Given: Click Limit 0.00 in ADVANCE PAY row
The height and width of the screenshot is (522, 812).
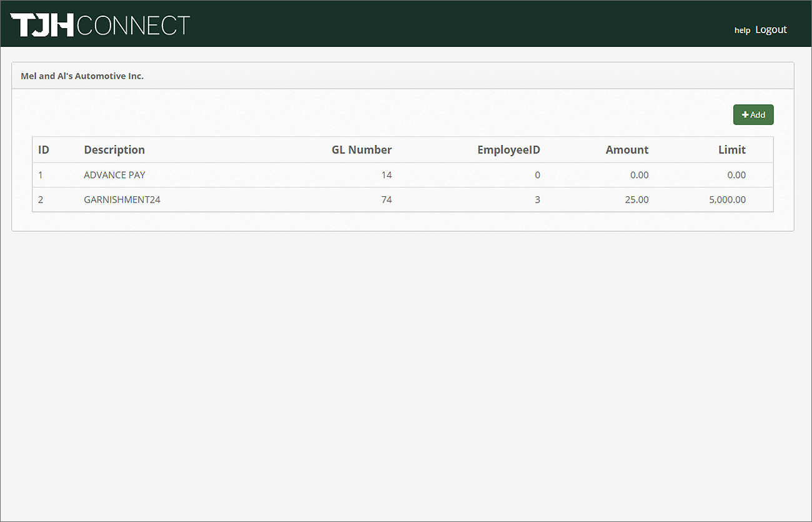Looking at the screenshot, I should (736, 175).
